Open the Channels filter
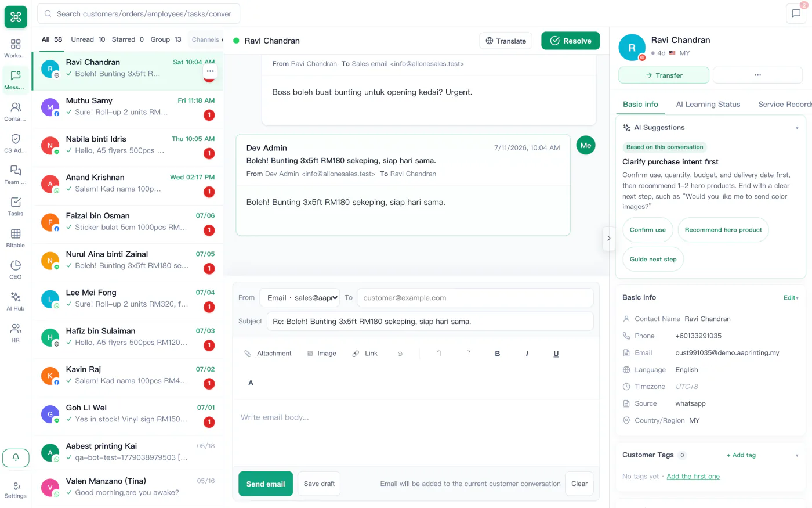The width and height of the screenshot is (812, 508). pos(206,40)
